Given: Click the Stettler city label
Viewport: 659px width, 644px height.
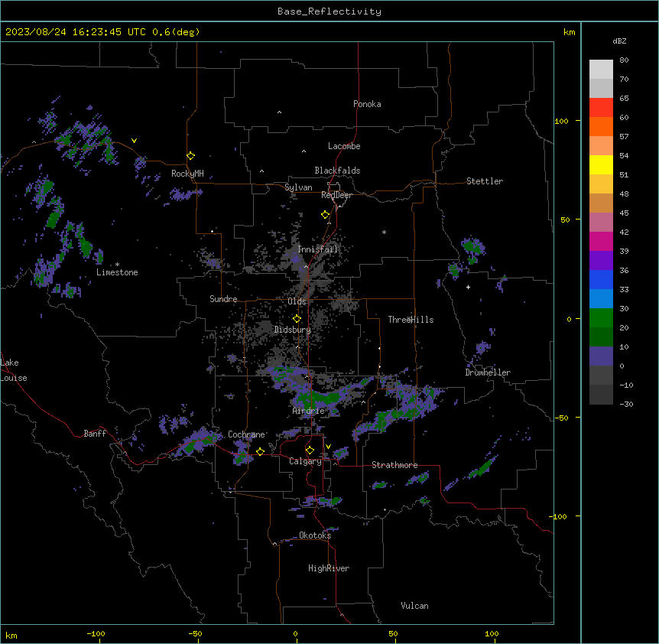Looking at the screenshot, I should point(485,181).
